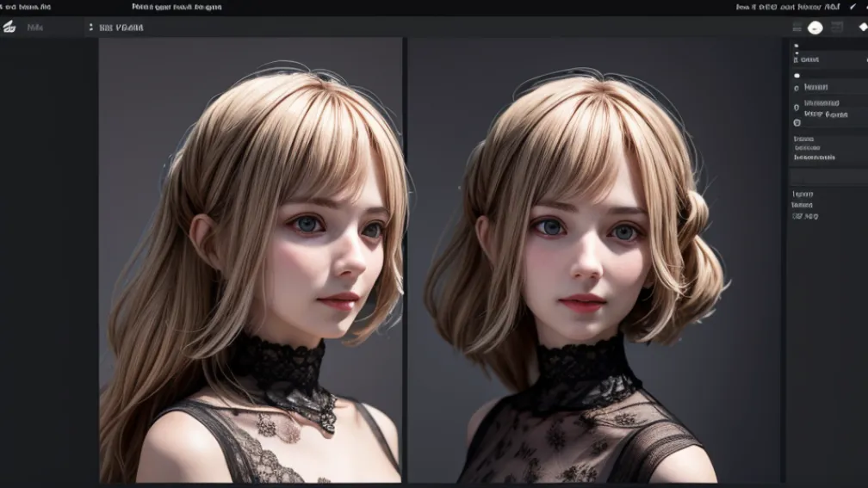Image resolution: width=868 pixels, height=488 pixels.
Task: Select the left portrait with long hair
Action: tap(250, 258)
